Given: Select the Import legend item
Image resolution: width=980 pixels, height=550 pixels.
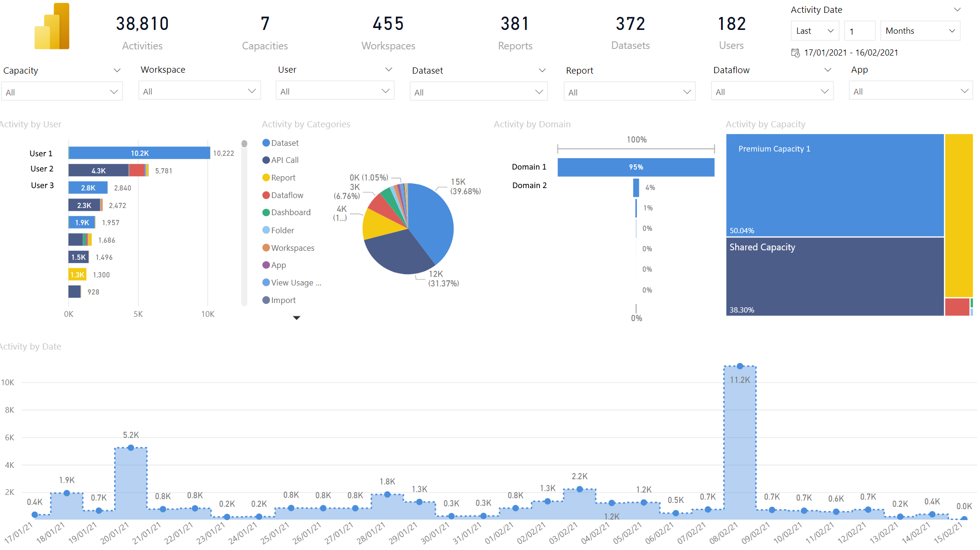Looking at the screenshot, I should (x=279, y=300).
